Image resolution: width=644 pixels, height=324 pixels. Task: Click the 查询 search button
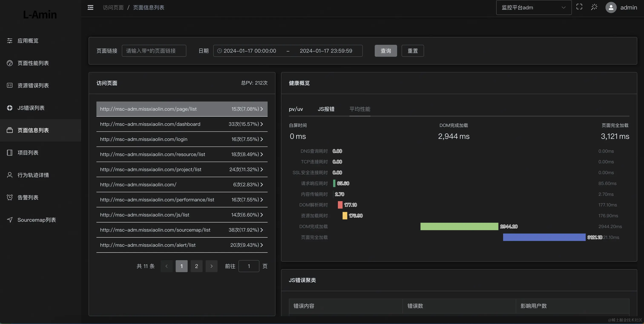point(385,51)
